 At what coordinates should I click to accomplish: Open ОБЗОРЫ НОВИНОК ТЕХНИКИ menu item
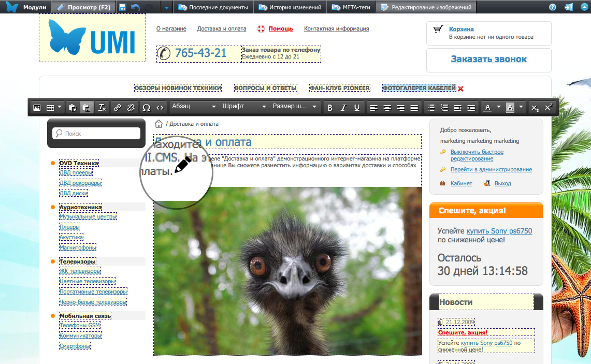coord(178,88)
